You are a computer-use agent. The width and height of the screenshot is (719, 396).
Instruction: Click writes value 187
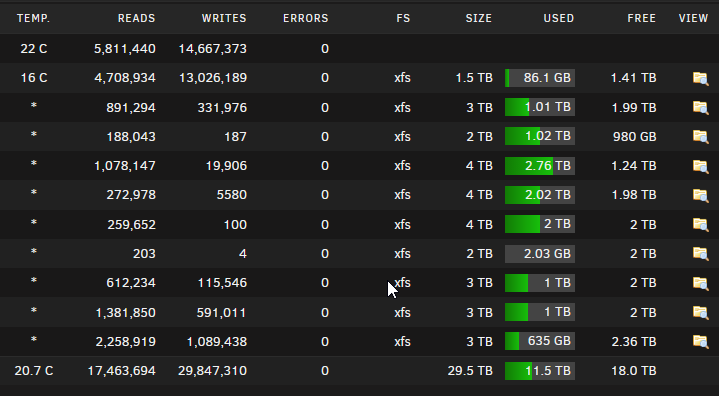pos(236,137)
